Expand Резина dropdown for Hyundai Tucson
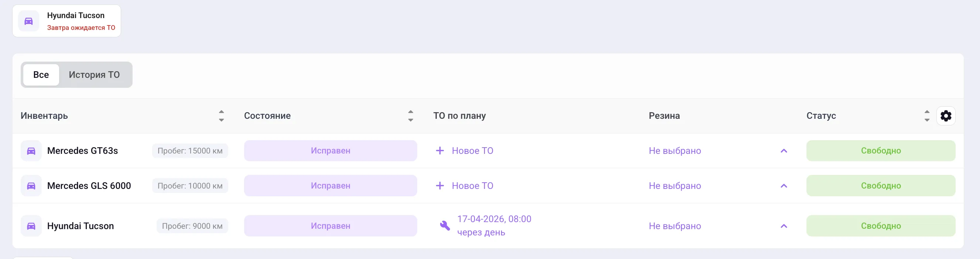 [784, 226]
